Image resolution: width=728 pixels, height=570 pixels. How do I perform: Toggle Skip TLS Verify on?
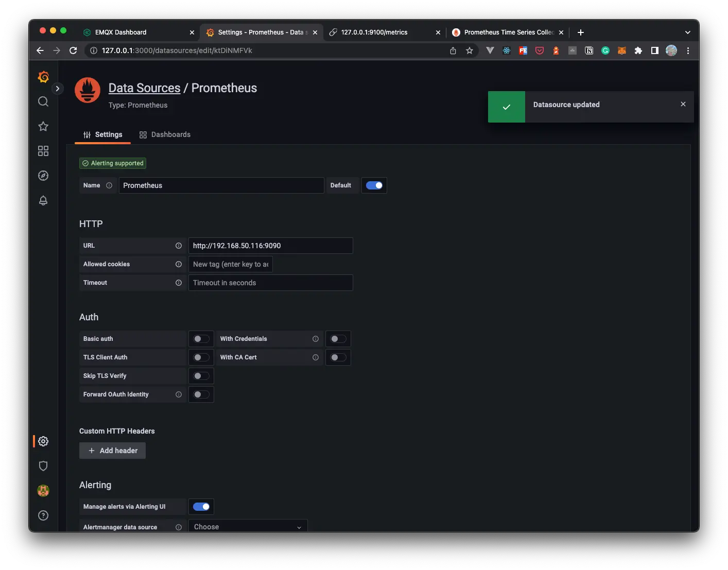[x=201, y=376]
